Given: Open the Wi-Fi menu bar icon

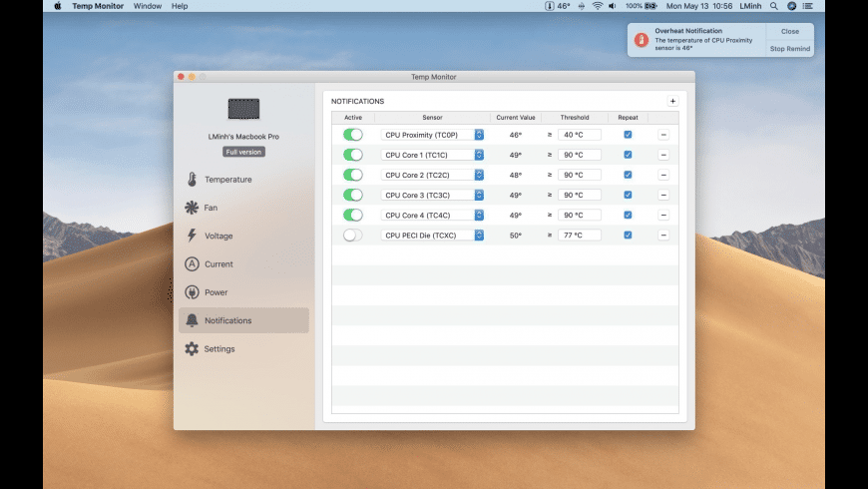Looking at the screenshot, I should click(x=598, y=6).
